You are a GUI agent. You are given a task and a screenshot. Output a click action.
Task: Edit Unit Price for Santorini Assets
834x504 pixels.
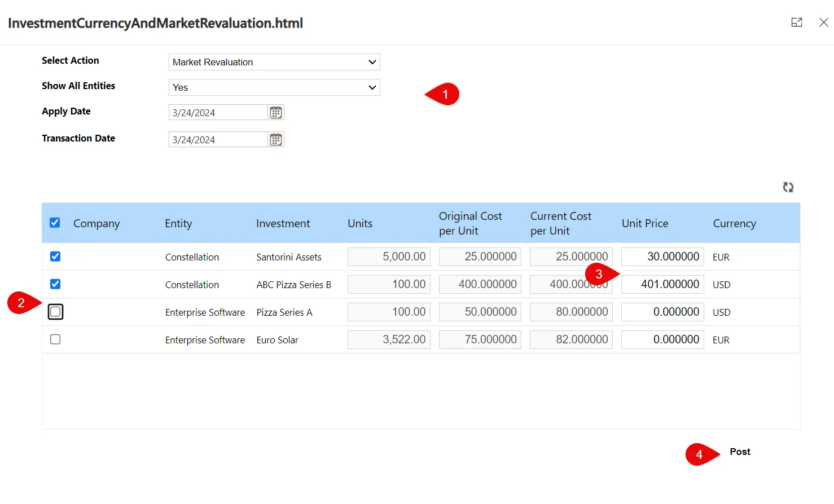pos(662,257)
